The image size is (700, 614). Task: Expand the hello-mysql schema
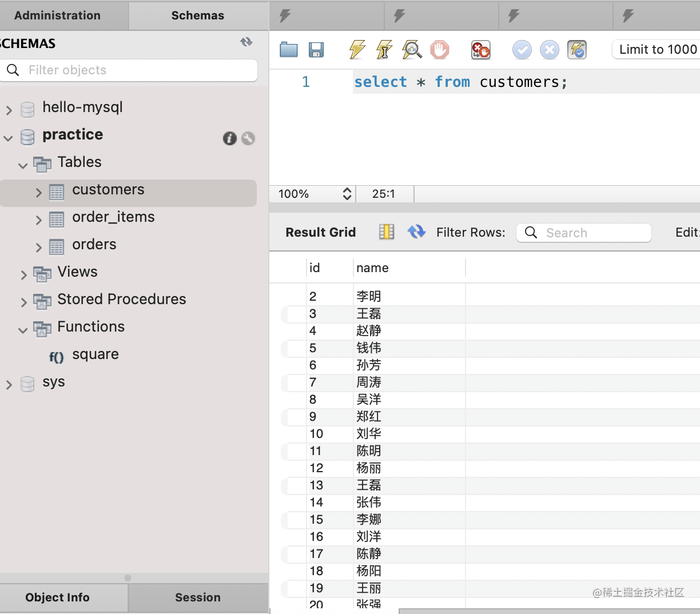[x=9, y=110]
